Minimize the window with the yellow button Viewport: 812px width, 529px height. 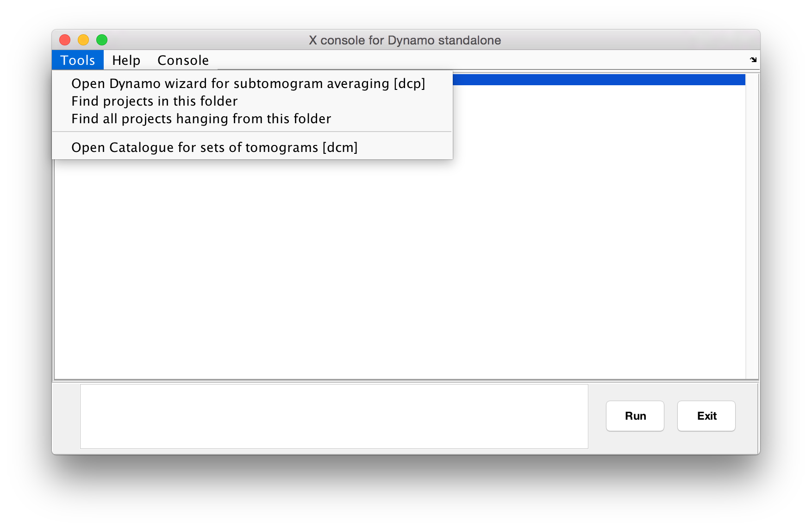(x=83, y=40)
